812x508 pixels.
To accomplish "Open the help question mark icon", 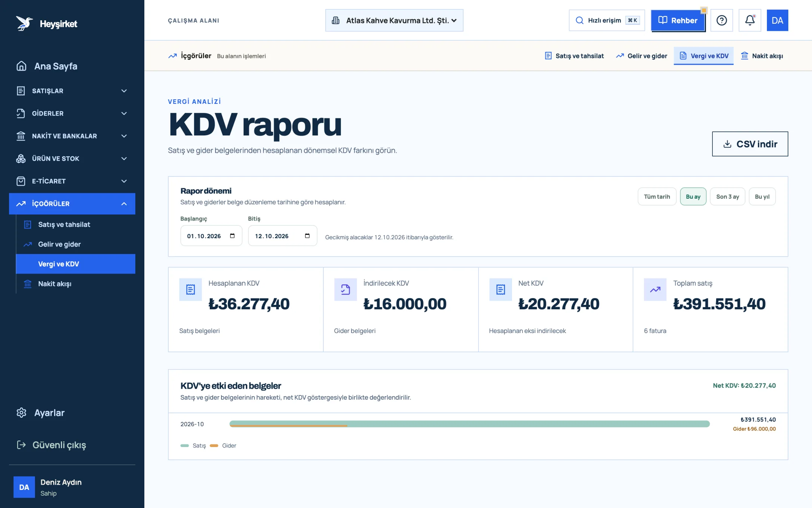I will point(721,20).
